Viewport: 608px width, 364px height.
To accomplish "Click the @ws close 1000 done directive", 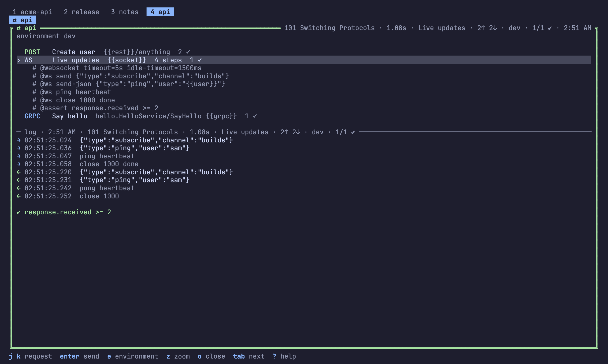I will click(x=73, y=100).
